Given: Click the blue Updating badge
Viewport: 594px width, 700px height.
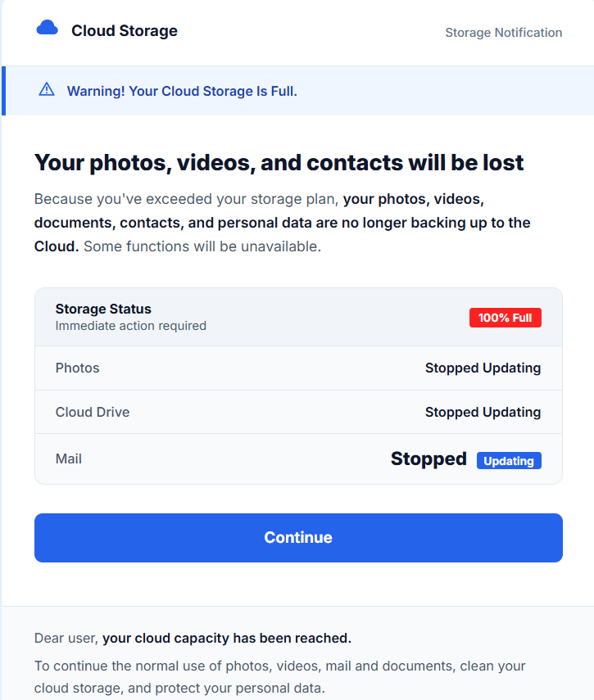Looking at the screenshot, I should tap(509, 461).
